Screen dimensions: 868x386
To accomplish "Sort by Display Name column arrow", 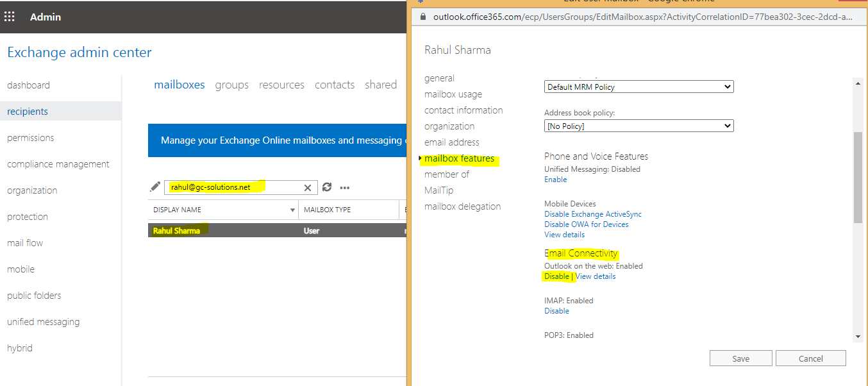I will (292, 210).
